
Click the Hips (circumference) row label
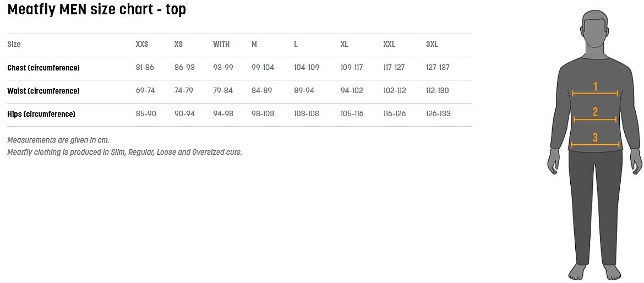[41, 114]
